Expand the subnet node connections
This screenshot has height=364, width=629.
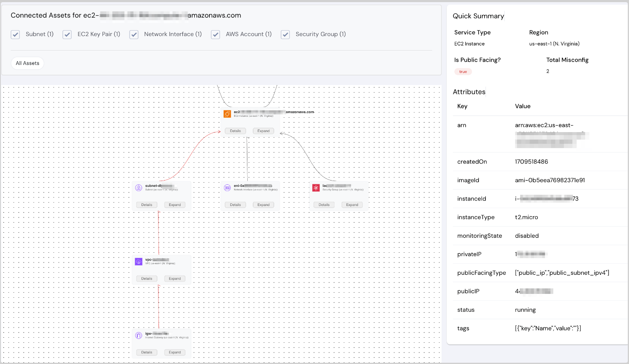pyautogui.click(x=175, y=205)
